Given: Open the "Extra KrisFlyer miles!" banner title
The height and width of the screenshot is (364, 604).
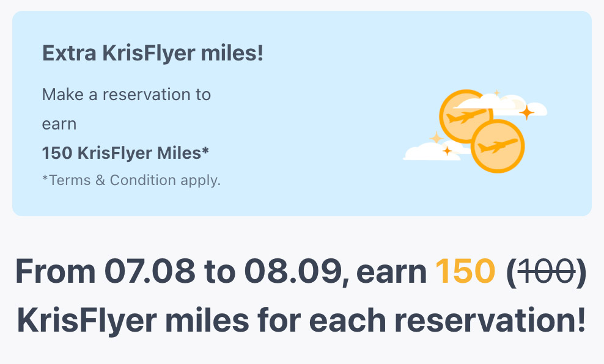Looking at the screenshot, I should point(152,53).
